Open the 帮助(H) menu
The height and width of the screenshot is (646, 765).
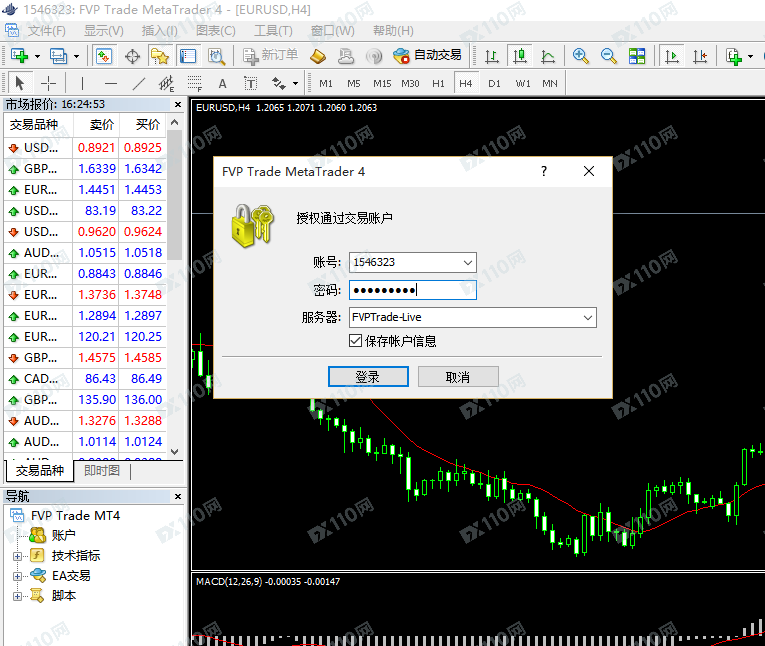click(x=393, y=31)
